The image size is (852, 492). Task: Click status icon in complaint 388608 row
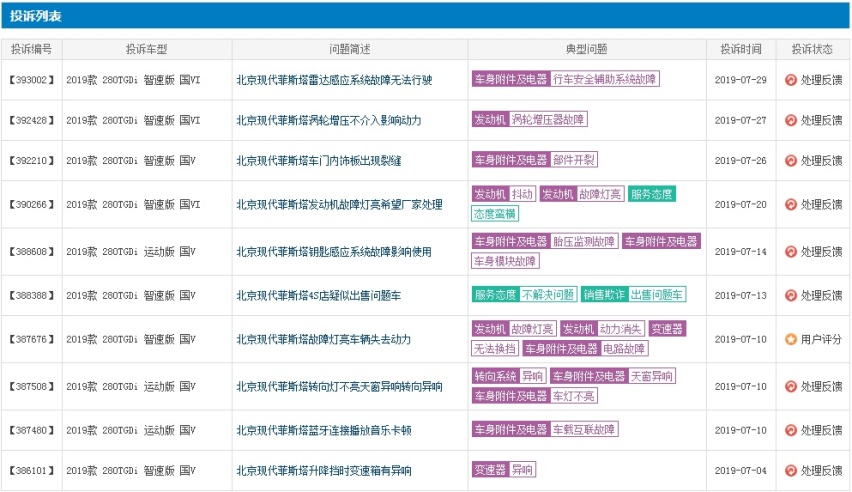791,252
